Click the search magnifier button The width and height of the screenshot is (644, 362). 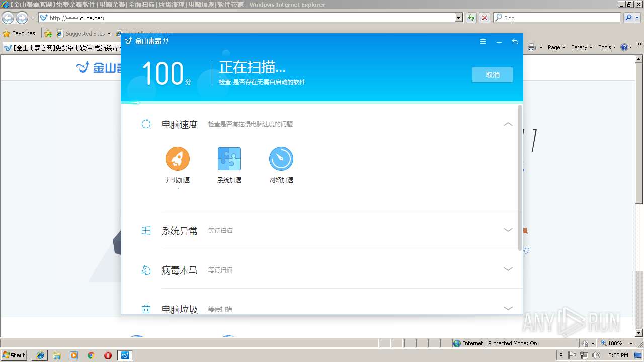(x=628, y=18)
